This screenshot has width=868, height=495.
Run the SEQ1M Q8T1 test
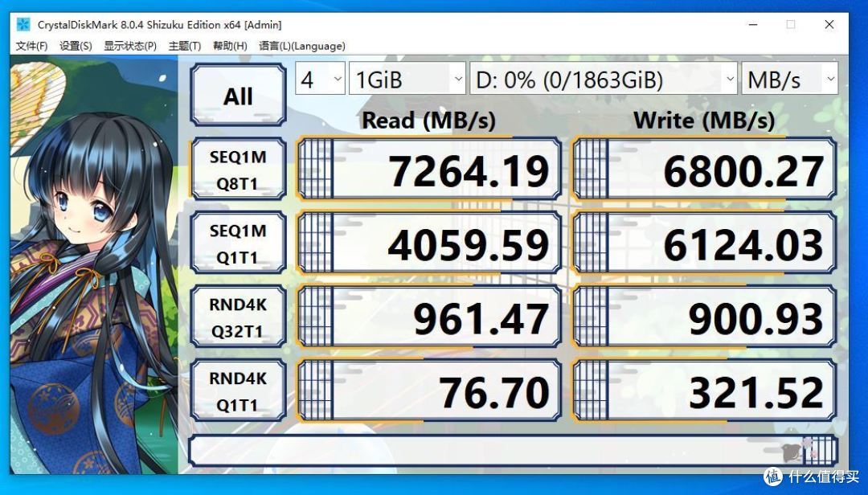coord(238,170)
